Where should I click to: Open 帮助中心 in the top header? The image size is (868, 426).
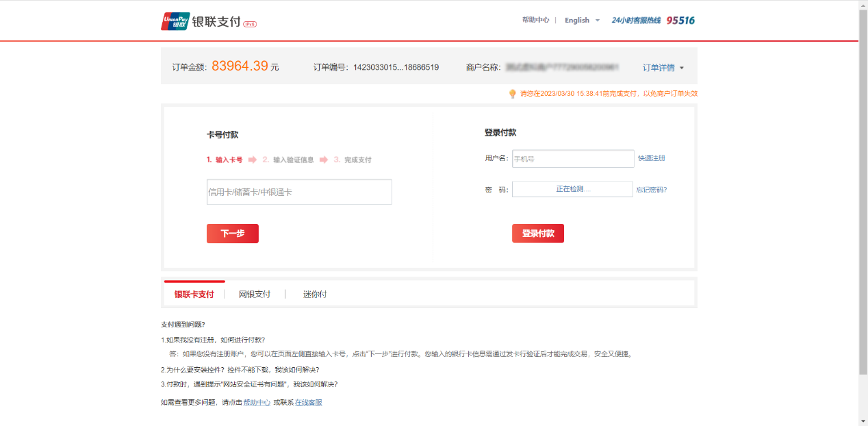coord(535,21)
